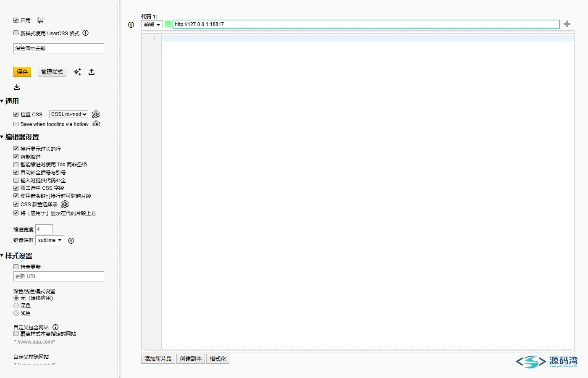
Task: Click info icon next to keymap dropdown
Action: click(71, 241)
